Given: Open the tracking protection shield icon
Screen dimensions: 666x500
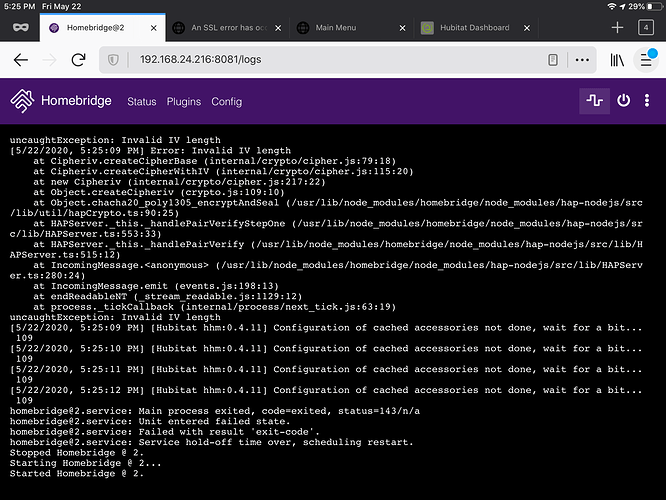Looking at the screenshot, I should coord(113,60).
